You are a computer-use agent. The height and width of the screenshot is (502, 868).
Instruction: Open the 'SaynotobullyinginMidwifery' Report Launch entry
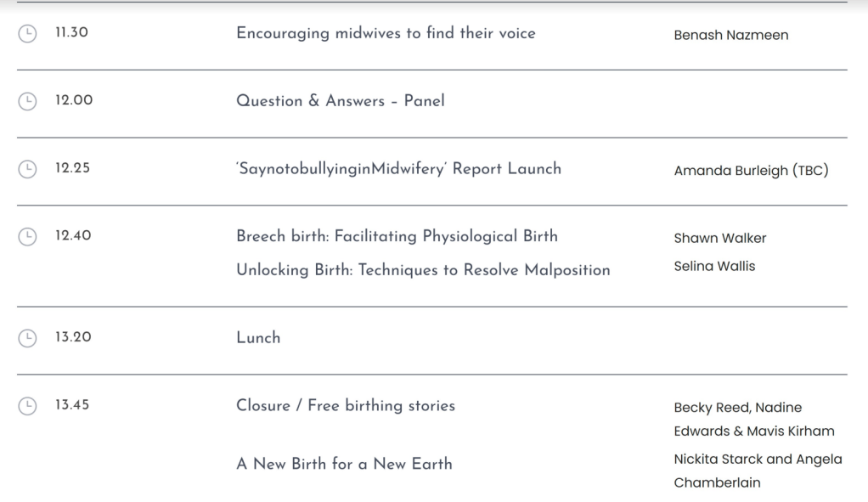(x=398, y=168)
